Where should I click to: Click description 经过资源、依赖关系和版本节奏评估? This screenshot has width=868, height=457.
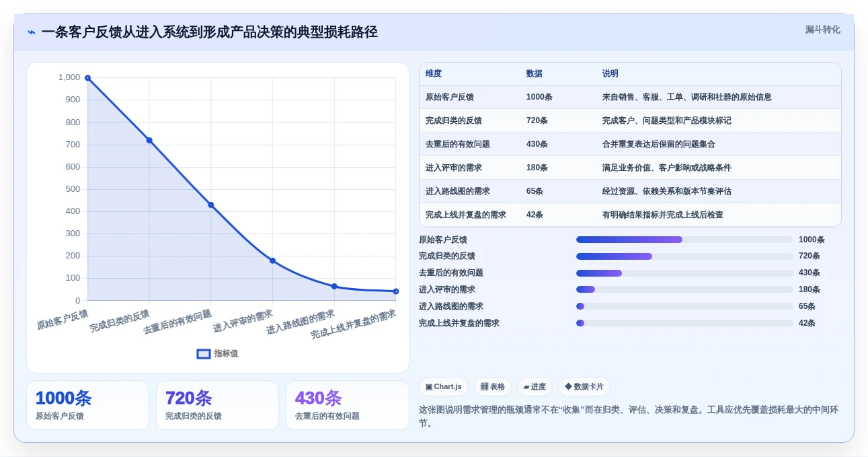[x=667, y=191]
